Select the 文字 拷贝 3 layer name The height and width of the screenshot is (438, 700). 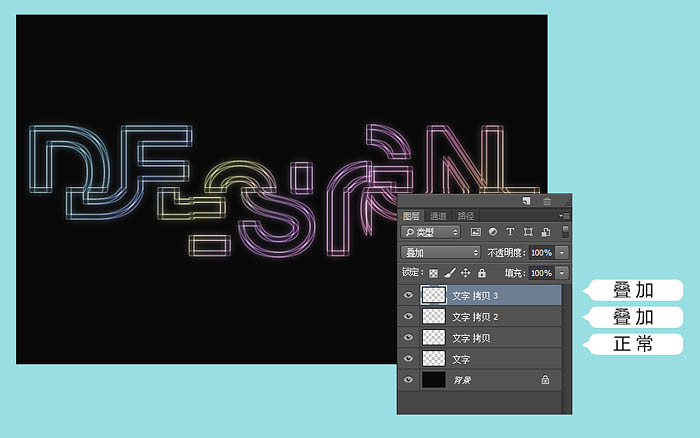click(x=475, y=296)
